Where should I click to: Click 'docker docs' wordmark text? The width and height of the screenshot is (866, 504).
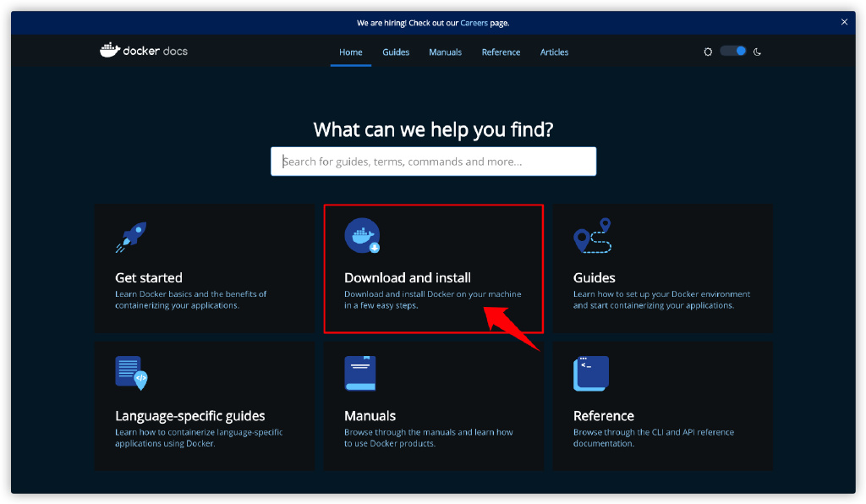(156, 51)
